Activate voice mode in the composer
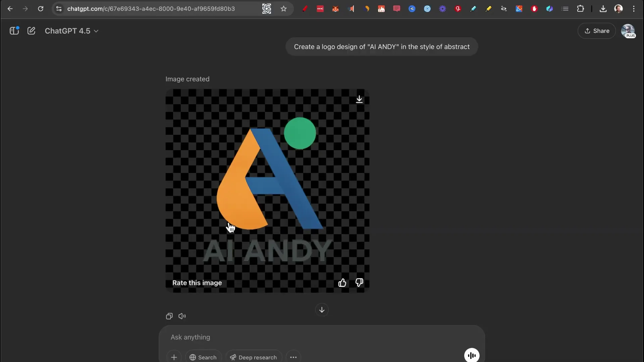Image resolution: width=644 pixels, height=362 pixels. point(471,355)
